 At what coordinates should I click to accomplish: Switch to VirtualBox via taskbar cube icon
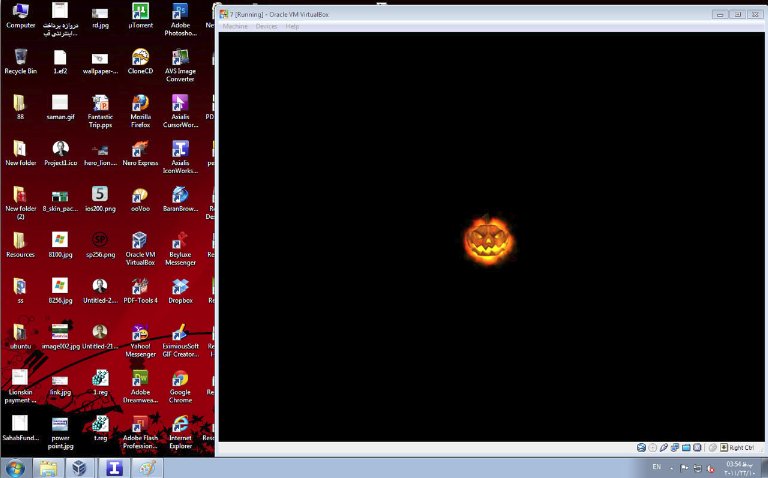[79, 468]
